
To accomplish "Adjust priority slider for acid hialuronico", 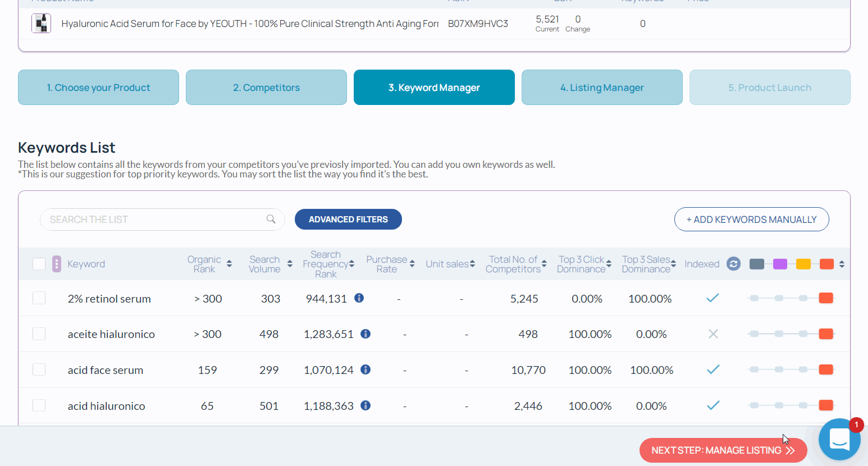I will (x=791, y=405).
